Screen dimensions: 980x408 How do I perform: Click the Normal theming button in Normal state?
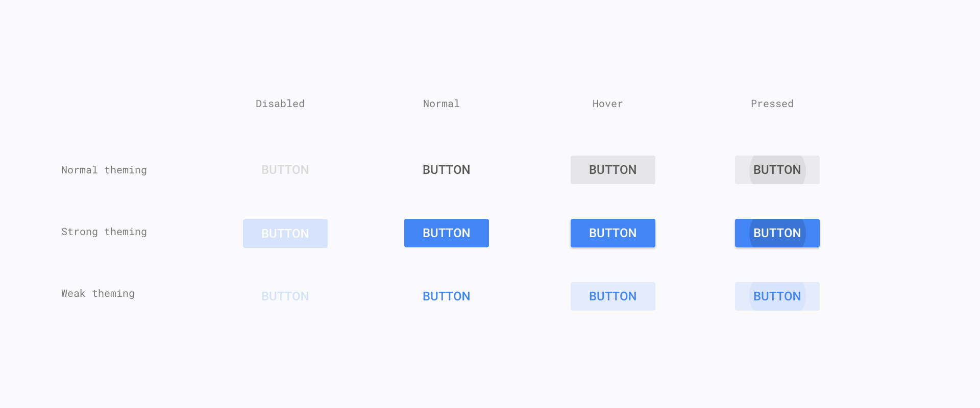(446, 170)
